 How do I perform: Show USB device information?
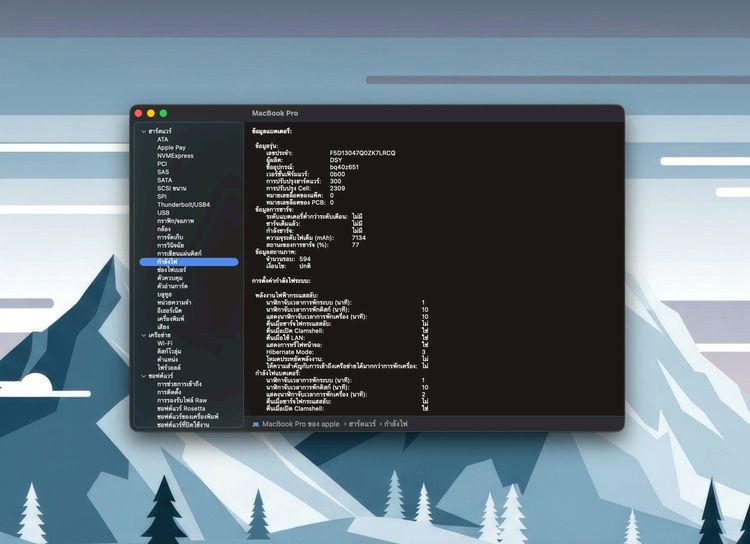click(163, 212)
